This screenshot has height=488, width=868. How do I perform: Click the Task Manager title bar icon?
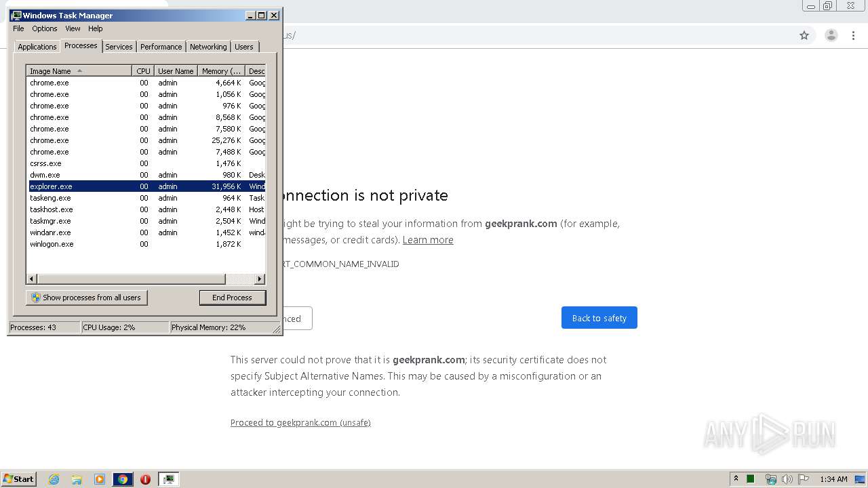pyautogui.click(x=16, y=15)
